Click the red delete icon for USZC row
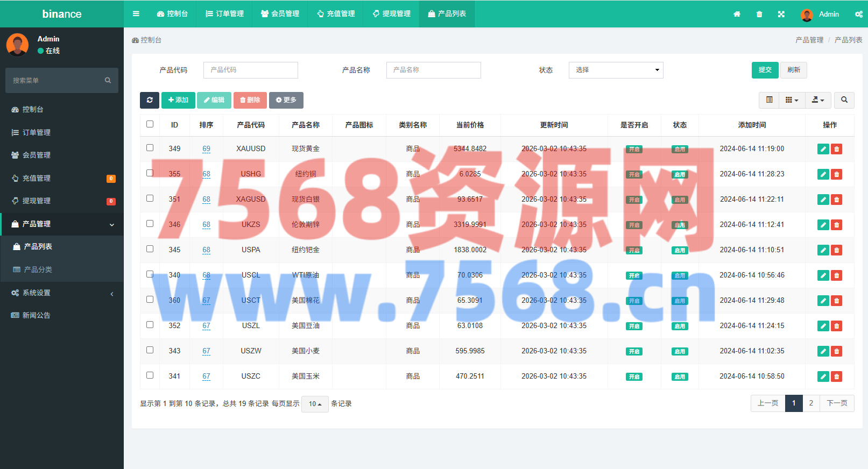The image size is (868, 469). tap(836, 376)
